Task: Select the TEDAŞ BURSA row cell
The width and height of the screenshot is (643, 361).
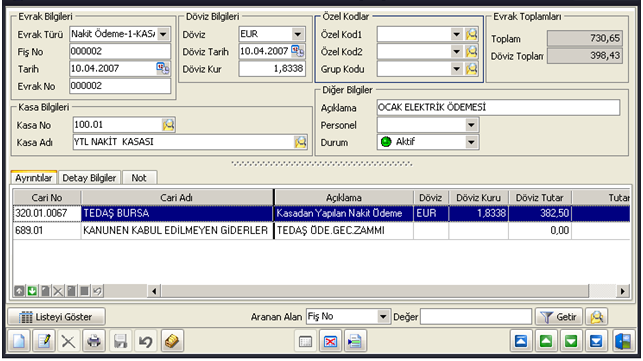Action: coord(177,213)
